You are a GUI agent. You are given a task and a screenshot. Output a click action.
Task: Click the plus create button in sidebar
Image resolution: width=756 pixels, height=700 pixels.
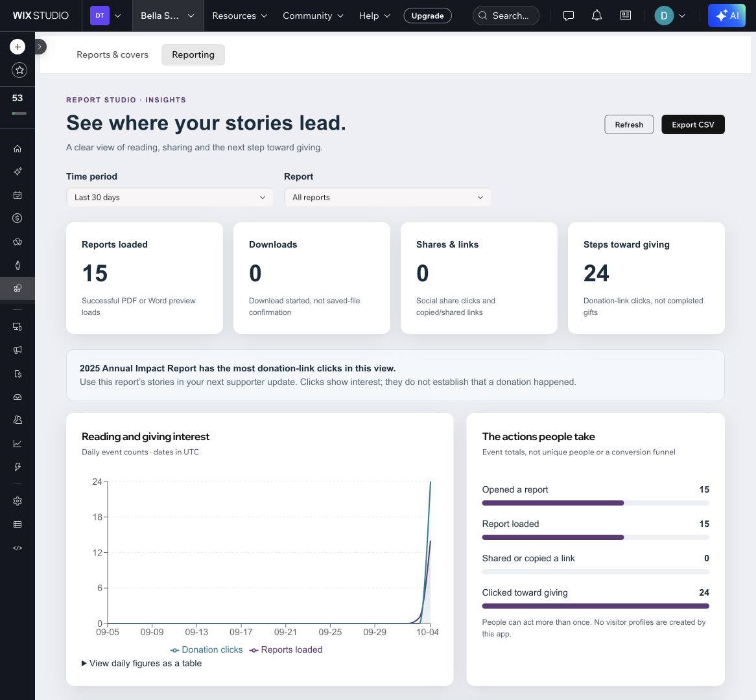coord(18,47)
